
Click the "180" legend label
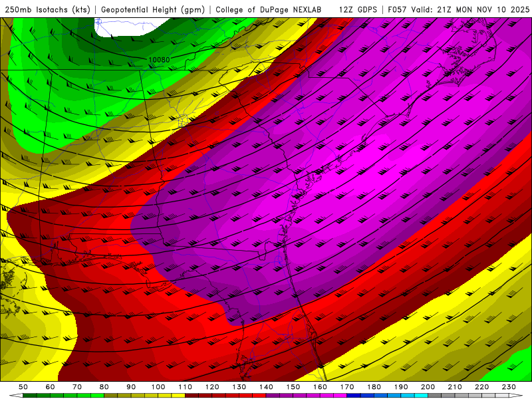pyautogui.click(x=374, y=387)
